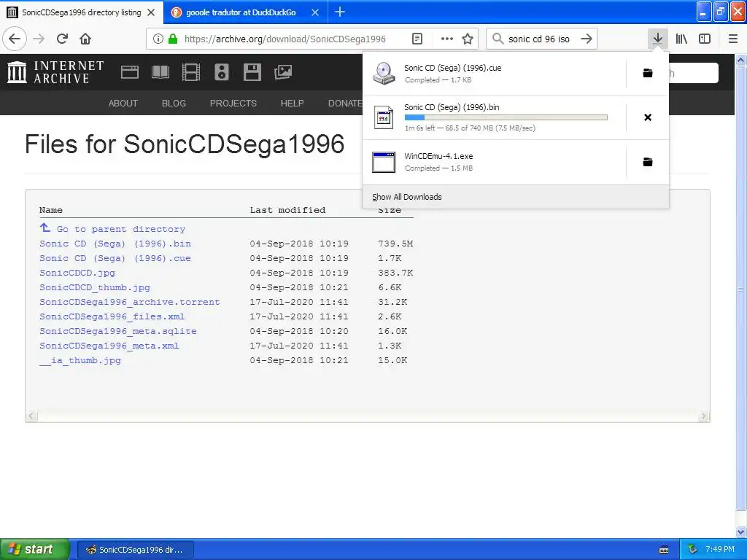Click the 7:49 PM system clock

pos(720,550)
